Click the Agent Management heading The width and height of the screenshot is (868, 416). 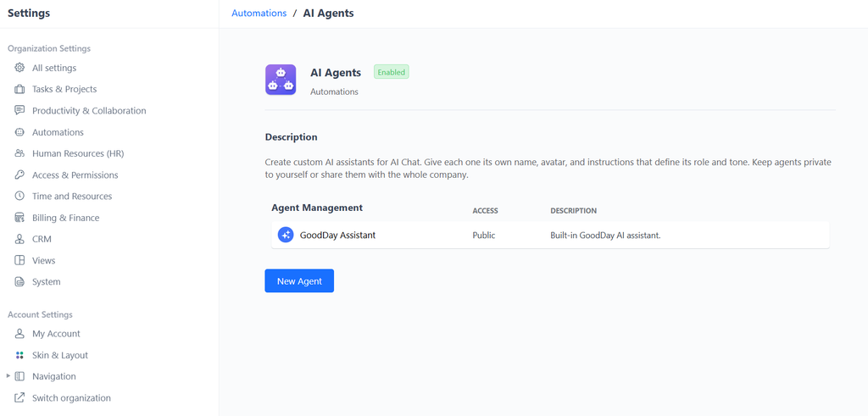[x=317, y=208]
